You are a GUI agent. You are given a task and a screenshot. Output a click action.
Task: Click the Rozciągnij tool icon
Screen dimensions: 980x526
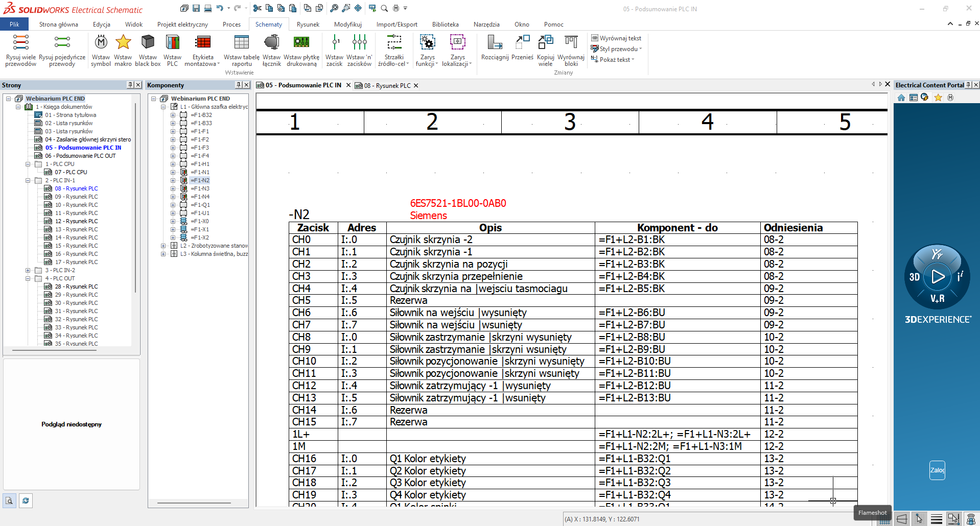point(495,42)
